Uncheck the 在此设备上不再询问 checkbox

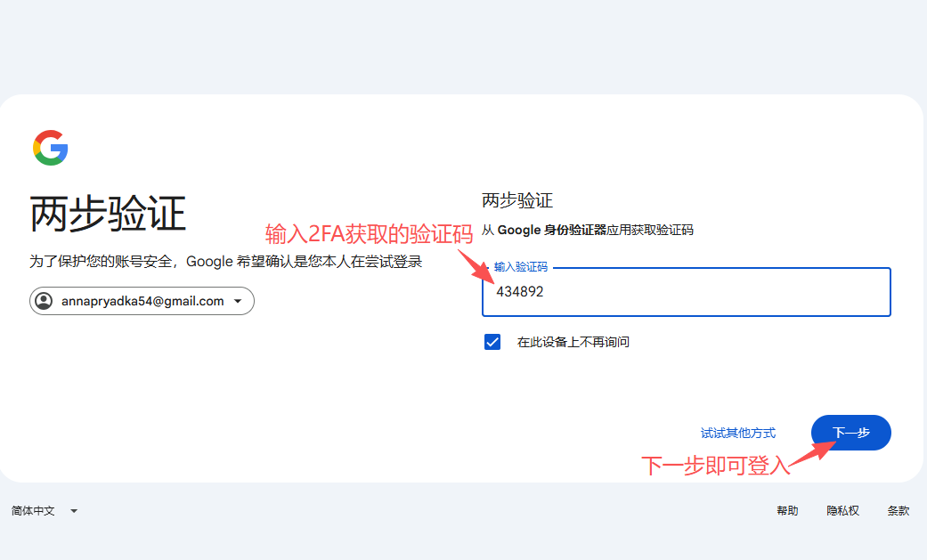(x=492, y=342)
